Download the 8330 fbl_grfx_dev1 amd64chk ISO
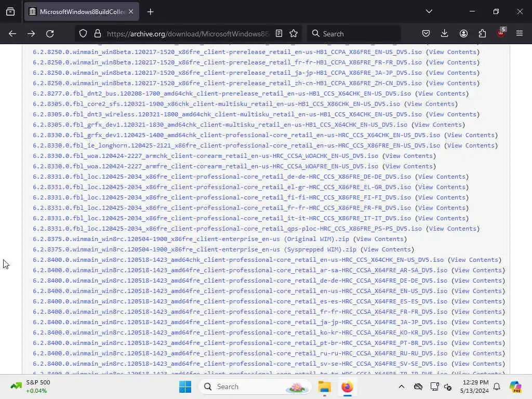Image resolution: width=532 pixels, height=399 pixels. 236,135
